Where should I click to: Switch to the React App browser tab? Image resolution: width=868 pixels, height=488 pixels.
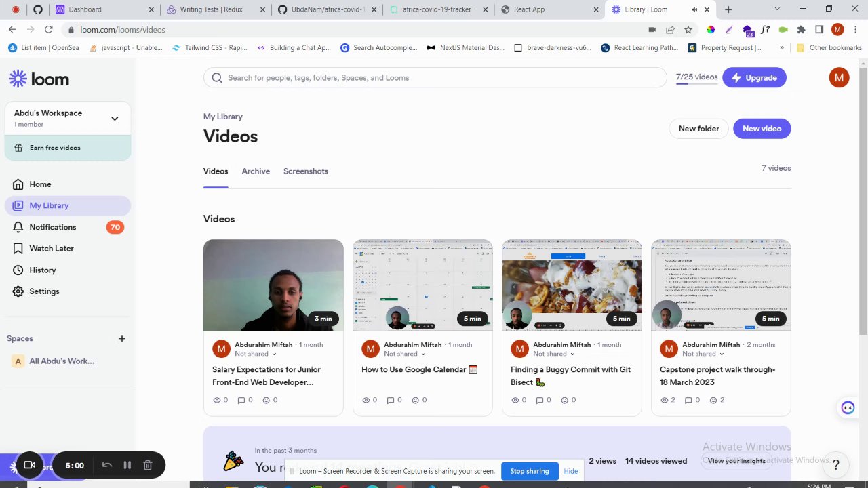coord(549,9)
